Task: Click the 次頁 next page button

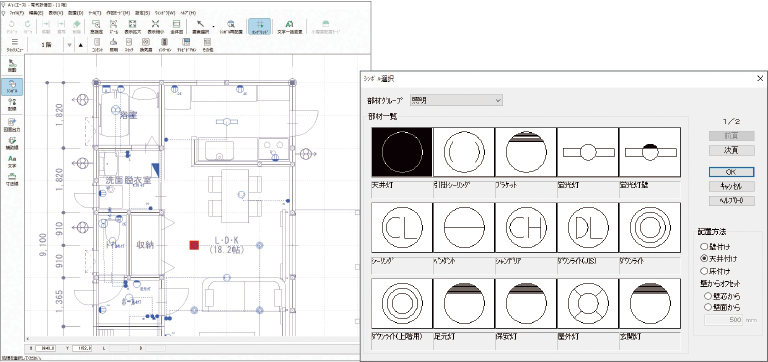Action: tap(732, 150)
